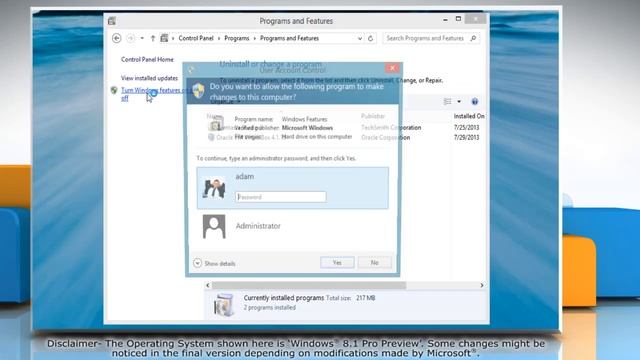Click the Forward navigation arrow
The image size is (640, 360).
coord(131,38)
